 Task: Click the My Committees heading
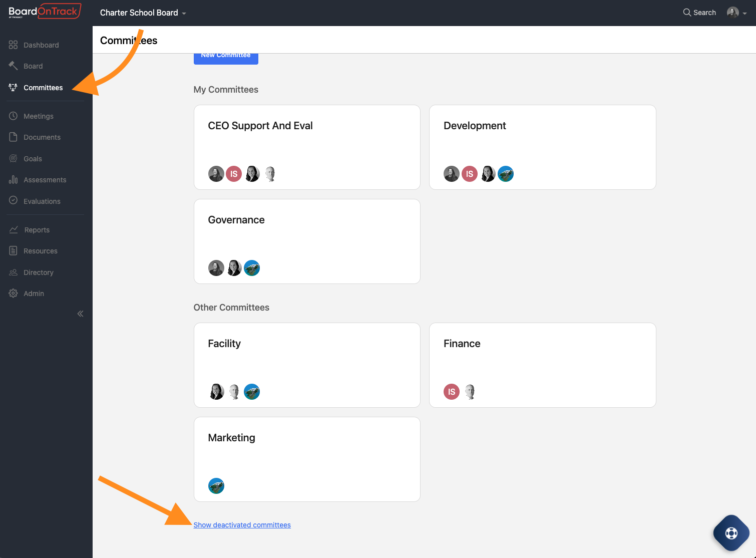(x=226, y=90)
